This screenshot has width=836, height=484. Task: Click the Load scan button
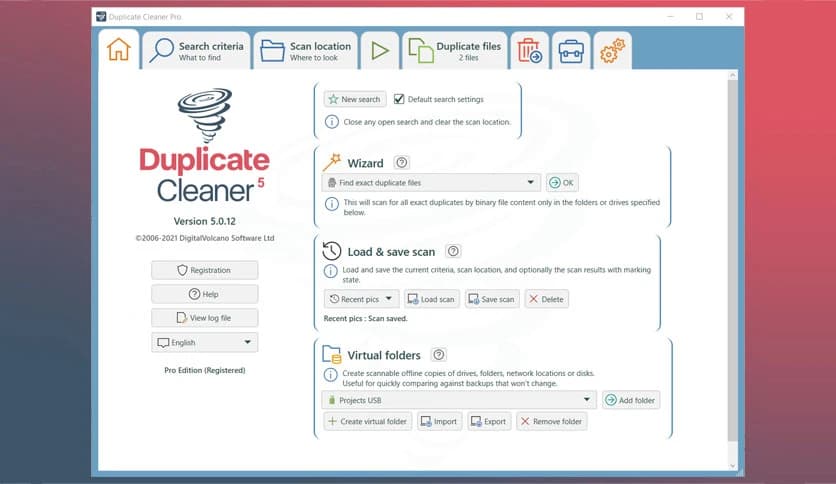coord(431,299)
